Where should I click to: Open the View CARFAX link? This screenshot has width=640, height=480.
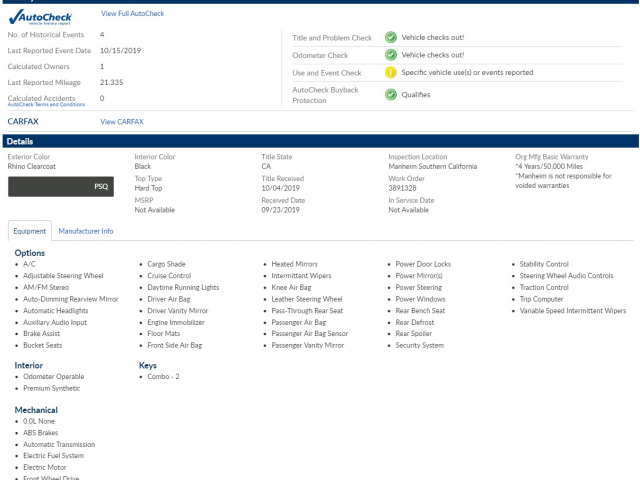[122, 122]
